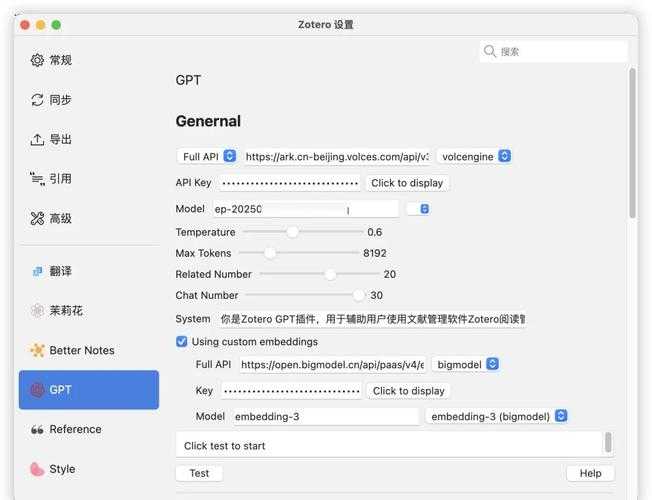This screenshot has width=652, height=500.
Task: Open the embedding-3 (bigmodel) model dropdown
Action: tap(497, 416)
